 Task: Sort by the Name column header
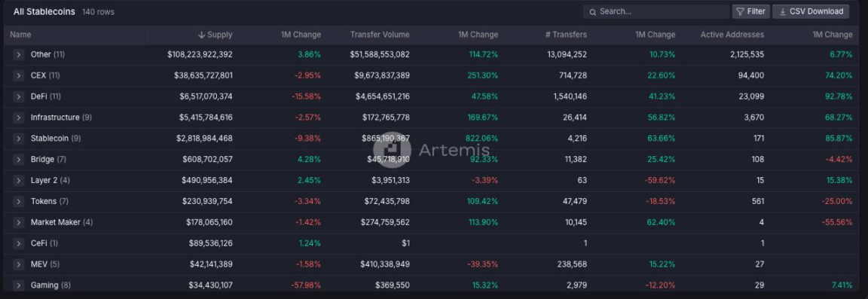point(20,35)
